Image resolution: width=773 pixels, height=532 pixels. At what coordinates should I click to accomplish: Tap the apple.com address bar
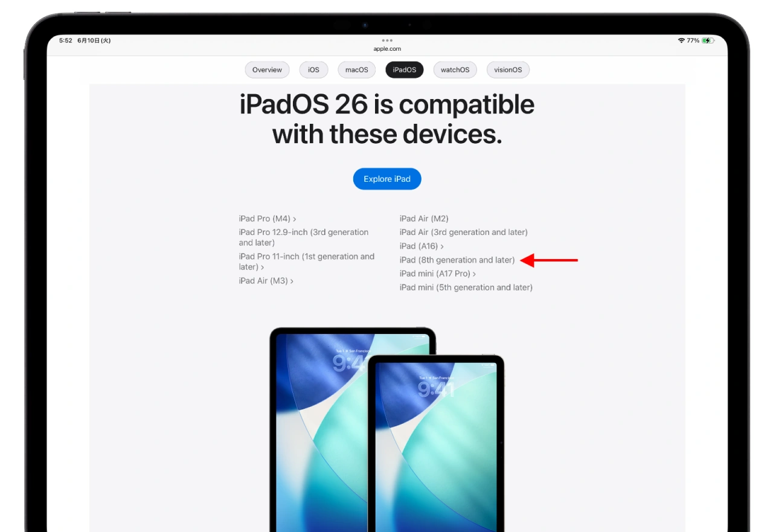click(387, 49)
